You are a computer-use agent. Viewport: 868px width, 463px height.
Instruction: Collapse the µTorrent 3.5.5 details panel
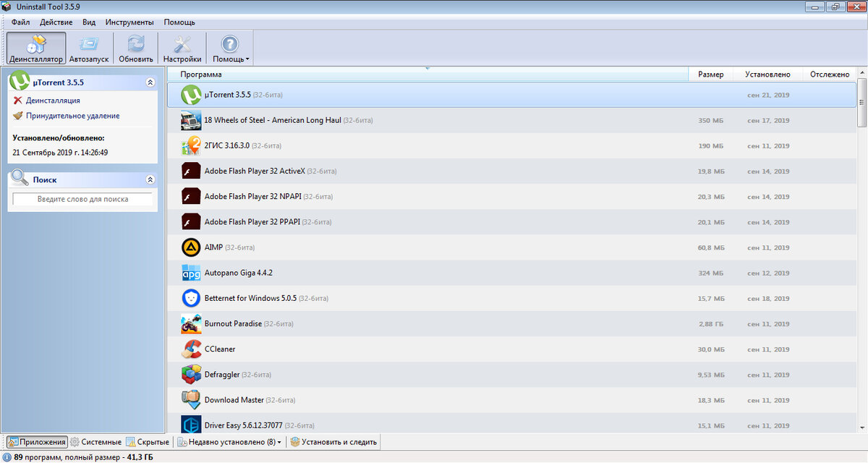tap(150, 82)
